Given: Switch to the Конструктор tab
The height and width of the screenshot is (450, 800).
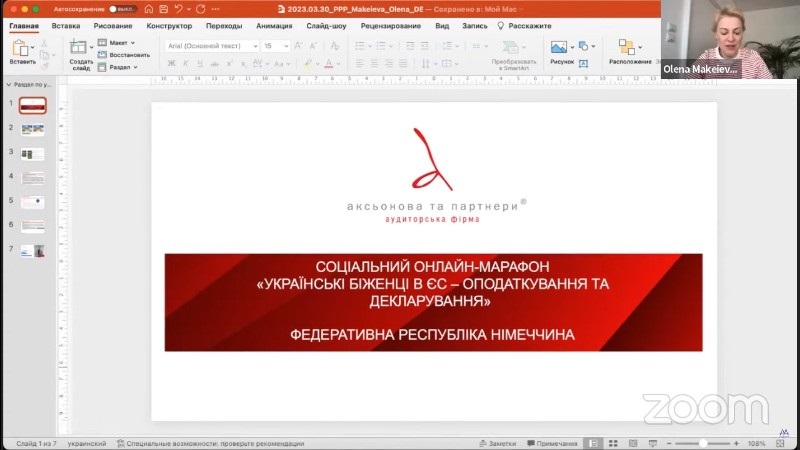Looking at the screenshot, I should click(x=169, y=26).
